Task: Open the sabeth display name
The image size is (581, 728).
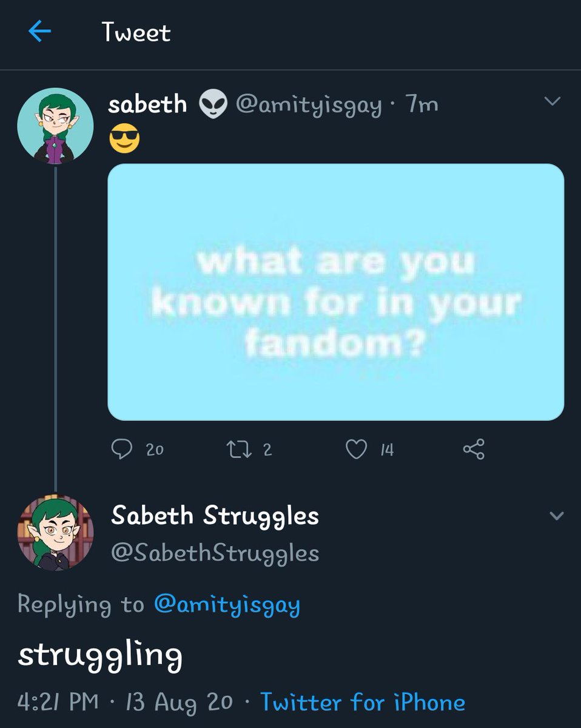Action: point(147,104)
